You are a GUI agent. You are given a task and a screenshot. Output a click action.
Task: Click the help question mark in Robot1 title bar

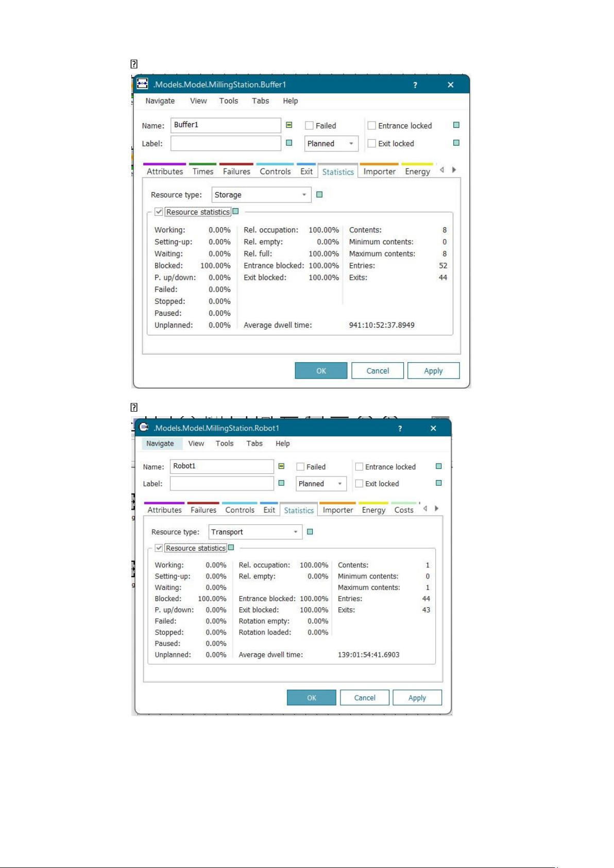pyautogui.click(x=400, y=429)
